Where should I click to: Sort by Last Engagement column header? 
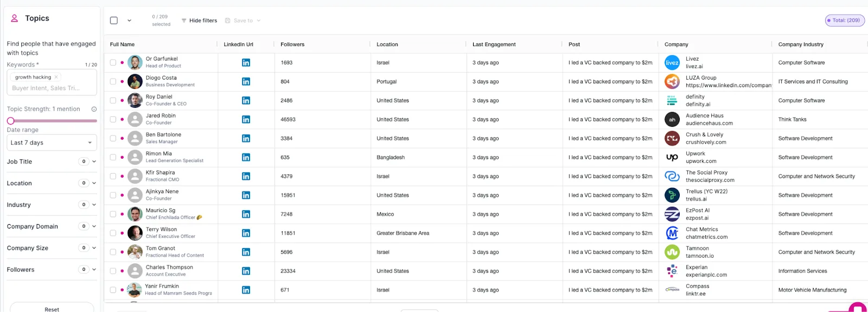(494, 44)
